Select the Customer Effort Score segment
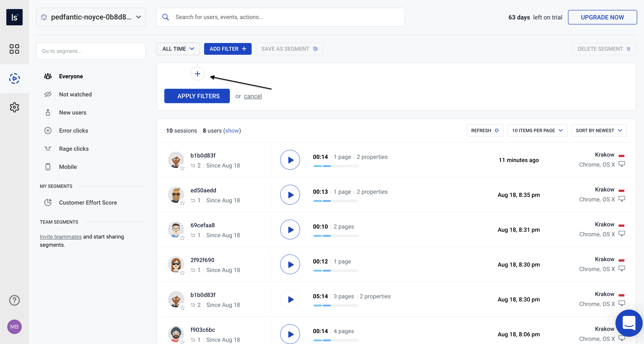Image resolution: width=644 pixels, height=344 pixels. tap(88, 203)
